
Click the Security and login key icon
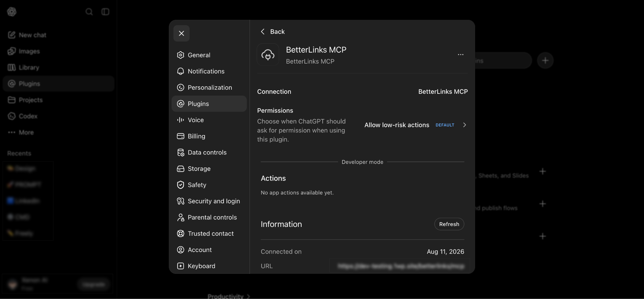180,201
